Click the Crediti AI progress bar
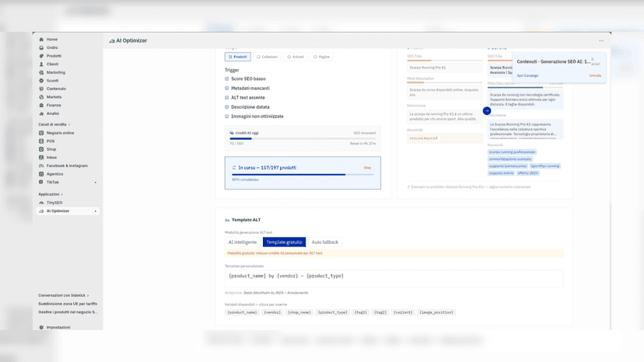The height and width of the screenshot is (362, 644). tap(303, 139)
